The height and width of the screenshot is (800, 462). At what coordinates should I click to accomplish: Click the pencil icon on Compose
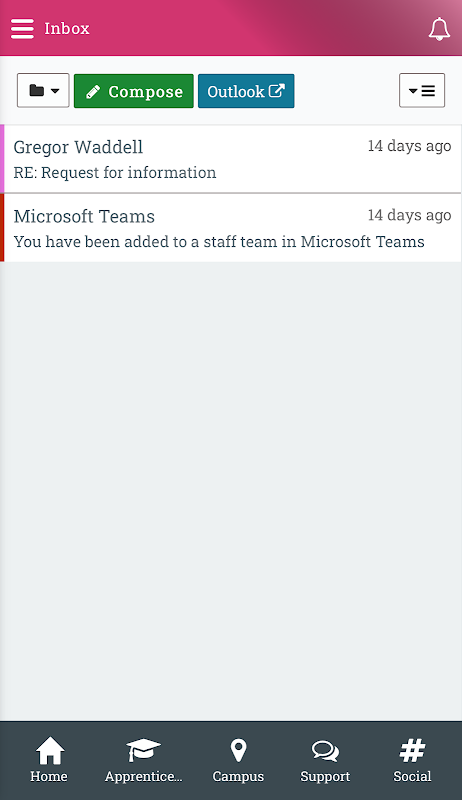pos(93,92)
